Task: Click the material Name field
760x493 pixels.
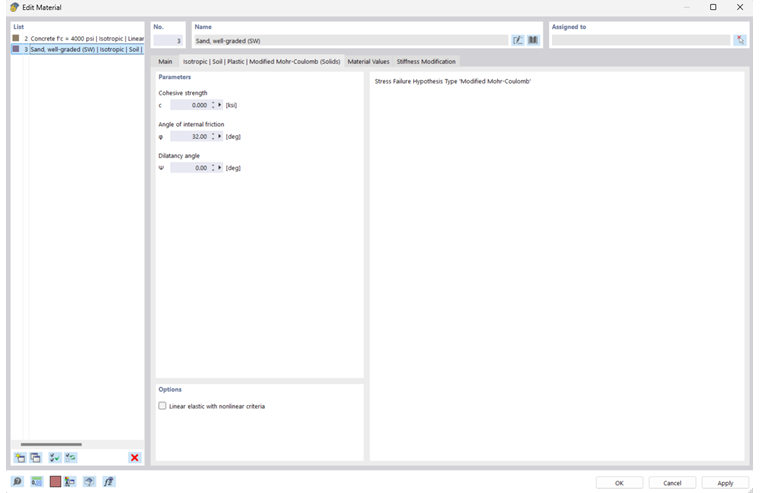Action: [x=351, y=41]
